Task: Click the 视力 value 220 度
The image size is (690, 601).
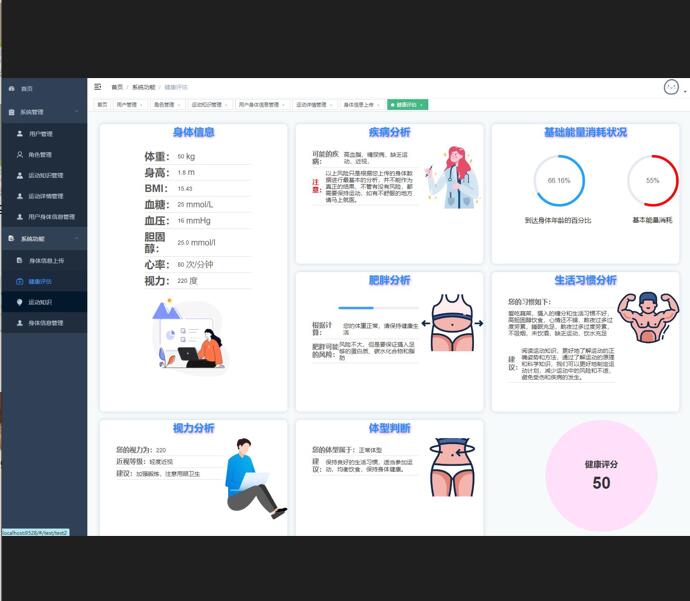Action: [187, 281]
